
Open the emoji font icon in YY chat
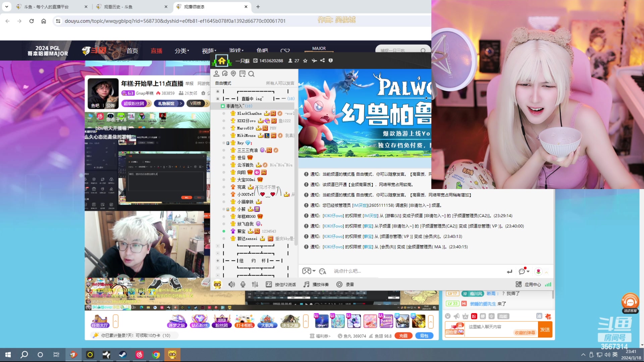(x=323, y=271)
